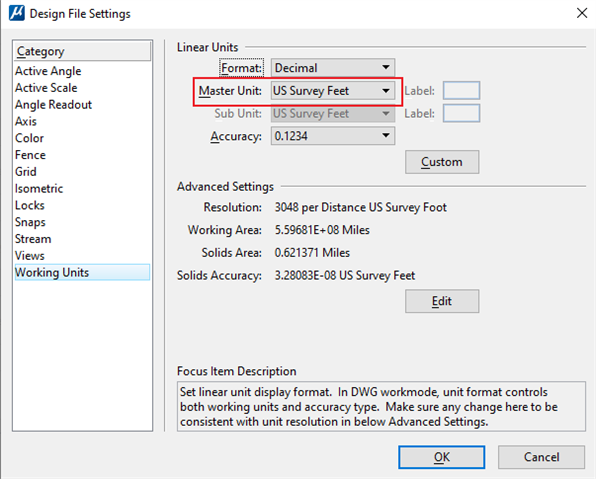This screenshot has height=479, width=596.
Task: Confirm settings with the OK button
Action: tap(441, 457)
